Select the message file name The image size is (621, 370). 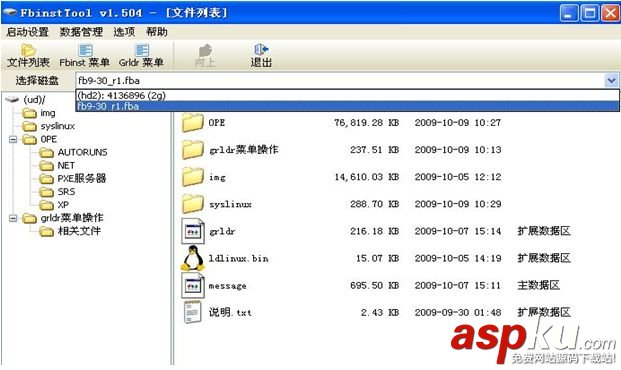[x=227, y=286]
